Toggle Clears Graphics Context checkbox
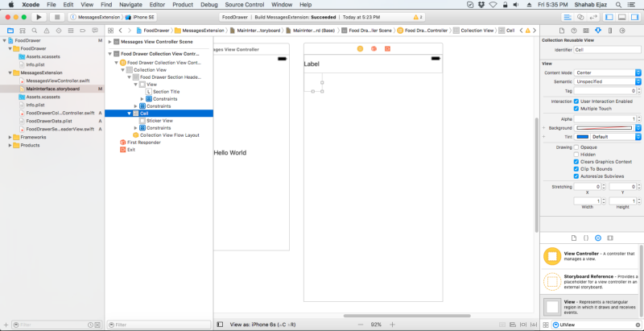Image resolution: width=644 pixels, height=331 pixels. pos(576,162)
